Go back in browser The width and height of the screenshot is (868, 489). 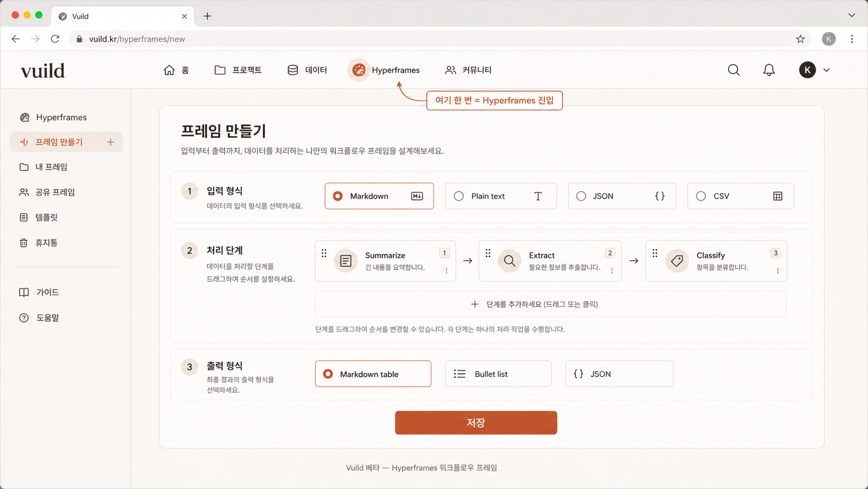16,39
